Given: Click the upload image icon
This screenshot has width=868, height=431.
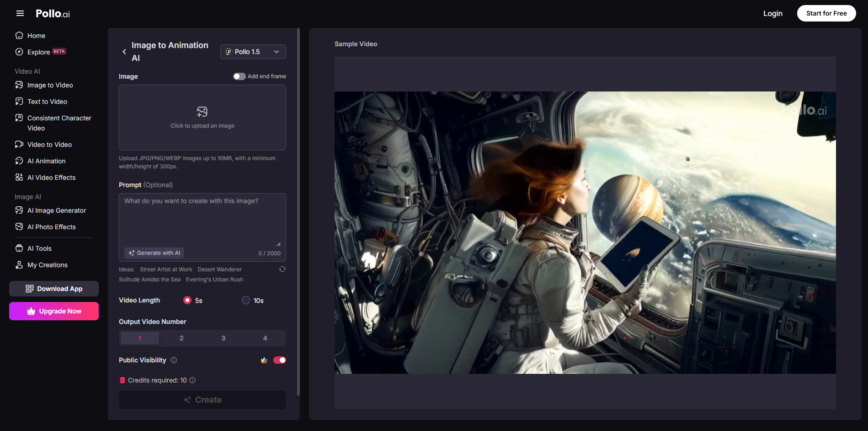Looking at the screenshot, I should pyautogui.click(x=202, y=112).
